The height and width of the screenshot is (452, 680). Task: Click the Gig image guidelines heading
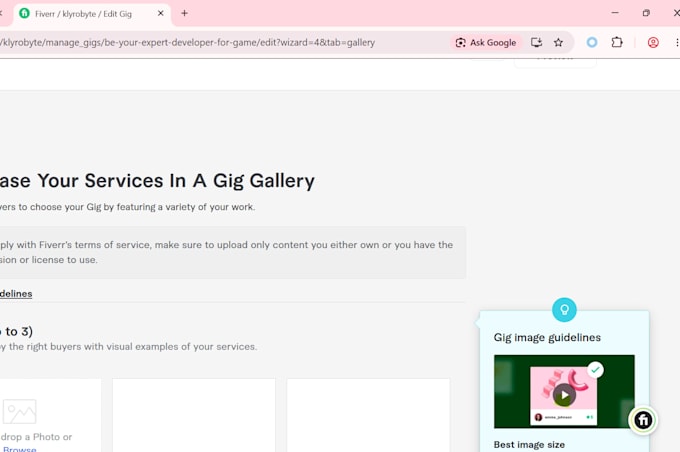point(547,337)
